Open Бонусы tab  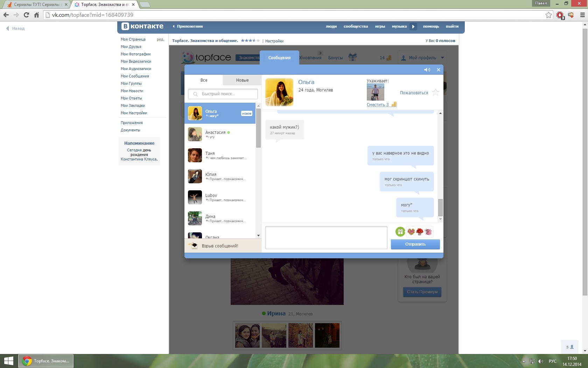[335, 58]
